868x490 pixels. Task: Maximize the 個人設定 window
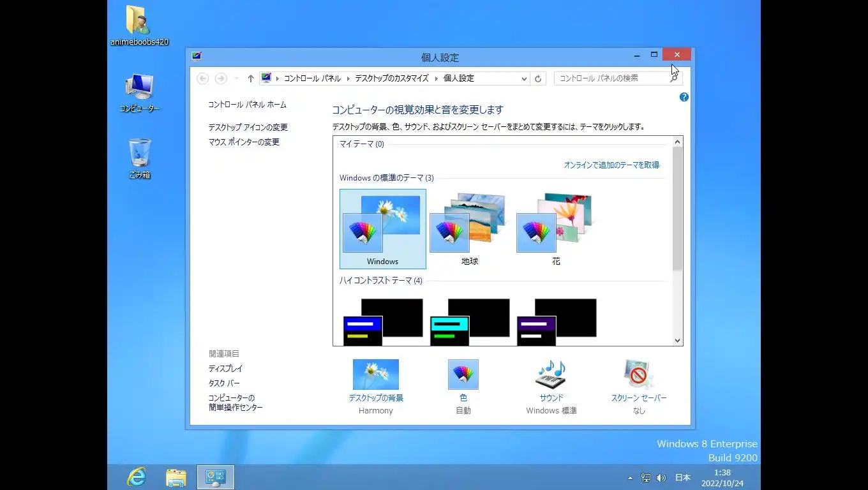tap(654, 56)
